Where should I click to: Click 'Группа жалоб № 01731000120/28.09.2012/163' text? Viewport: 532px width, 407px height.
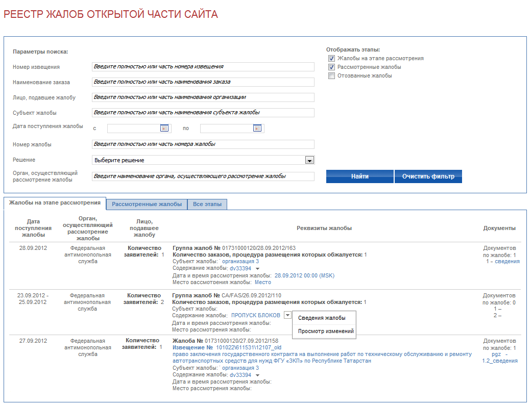point(234,248)
